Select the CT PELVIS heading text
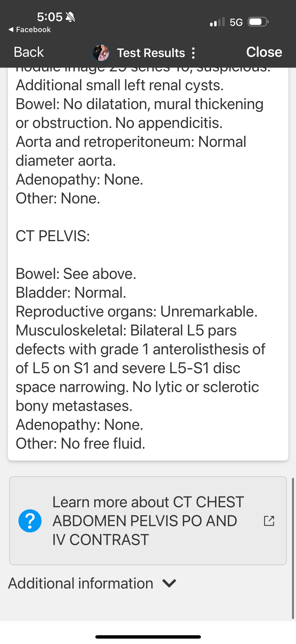This screenshot has height=644, width=296. (x=53, y=236)
